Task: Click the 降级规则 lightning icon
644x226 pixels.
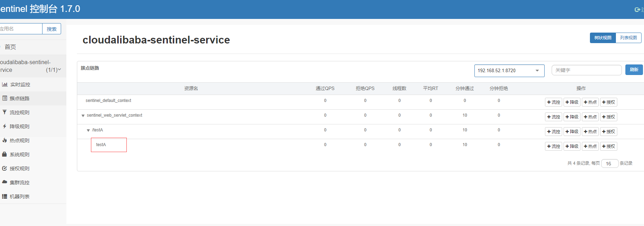Action: (5, 126)
